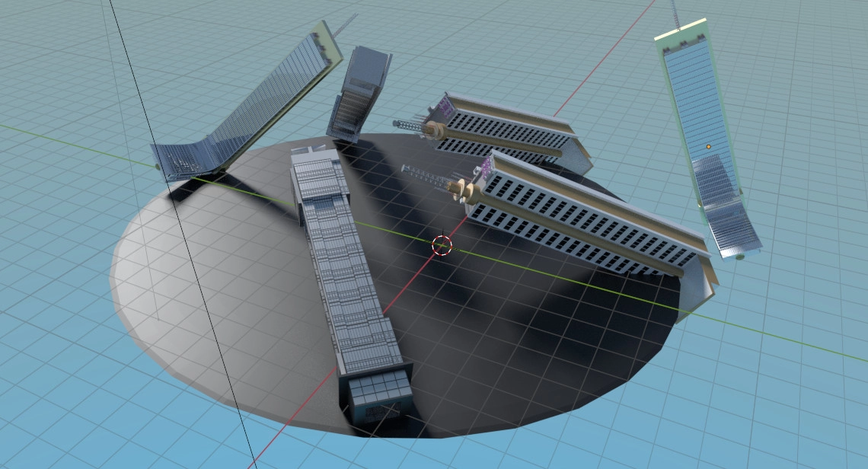Select the windowed base block of gray skyscraper
The width and height of the screenshot is (868, 469).
(379, 396)
